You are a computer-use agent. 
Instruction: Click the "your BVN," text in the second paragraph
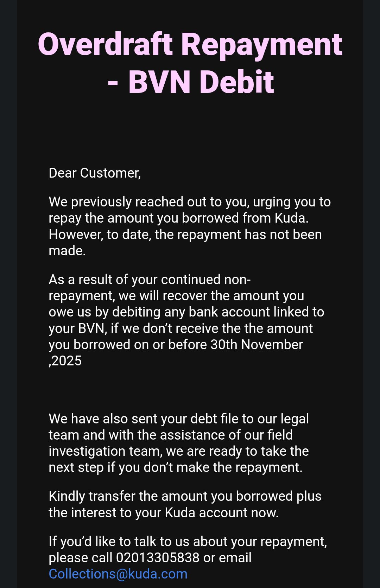pos(78,328)
